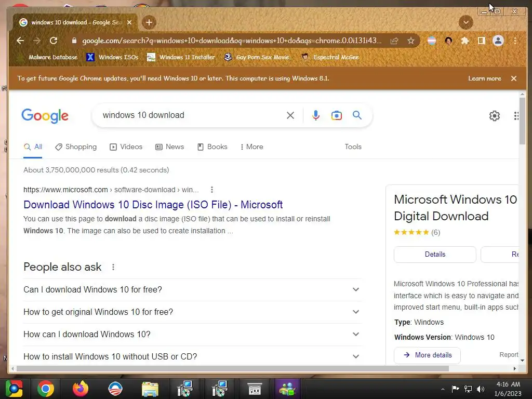Viewport: 532px width, 399px height.
Task: Expand 'How to get original Windows 10 for free?'
Action: click(192, 312)
